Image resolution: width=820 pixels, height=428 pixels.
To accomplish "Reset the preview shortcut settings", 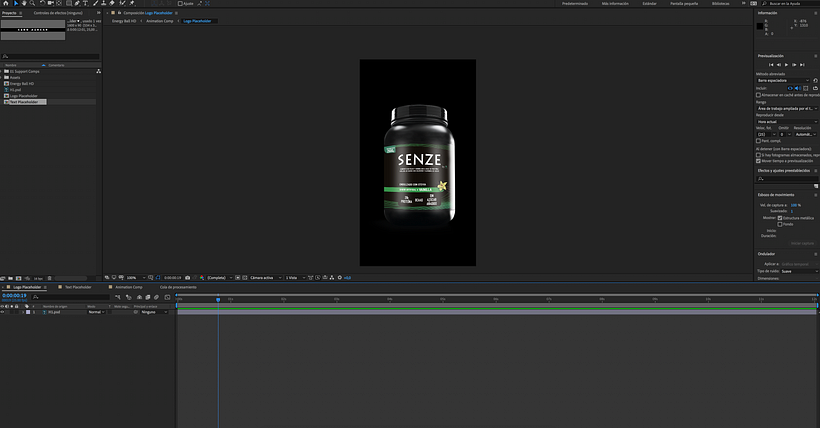I will pos(815,81).
